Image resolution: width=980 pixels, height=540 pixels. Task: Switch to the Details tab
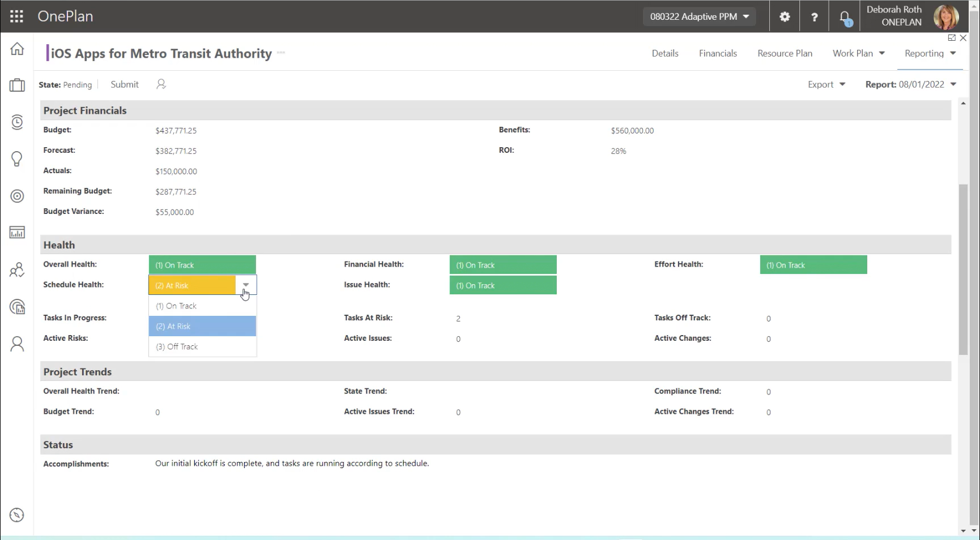tap(665, 53)
